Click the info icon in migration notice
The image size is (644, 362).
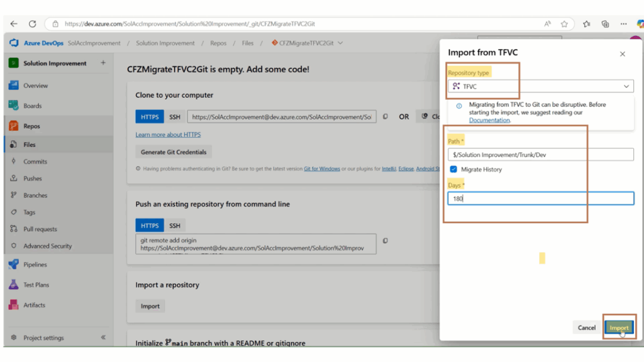click(x=458, y=106)
